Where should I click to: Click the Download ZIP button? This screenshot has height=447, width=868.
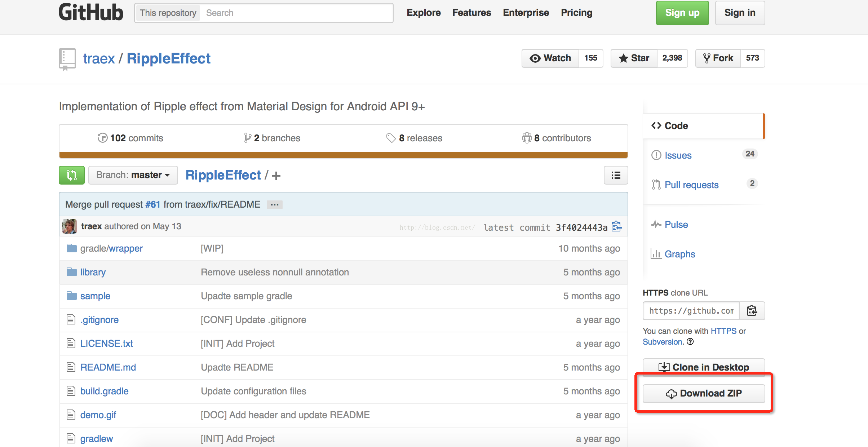(704, 393)
